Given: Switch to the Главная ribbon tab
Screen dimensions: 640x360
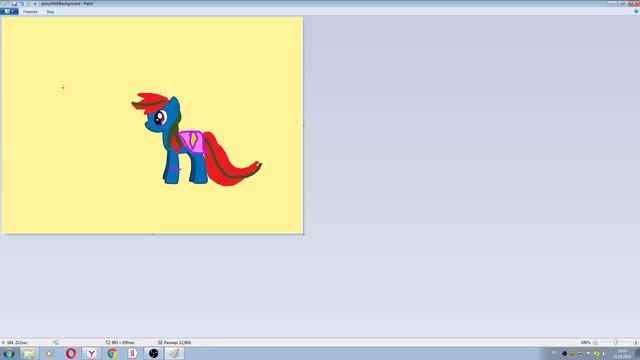Looking at the screenshot, I should click(30, 12).
